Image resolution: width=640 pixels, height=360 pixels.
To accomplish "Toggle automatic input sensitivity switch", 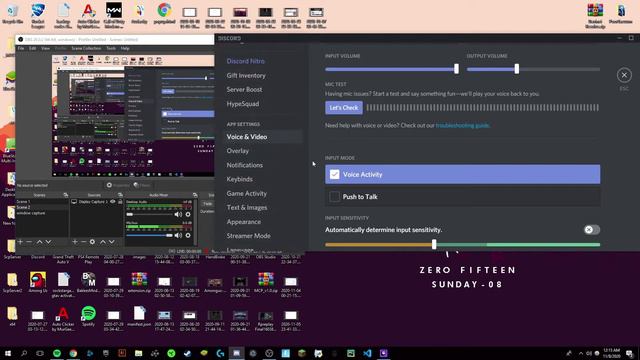I will click(x=591, y=230).
